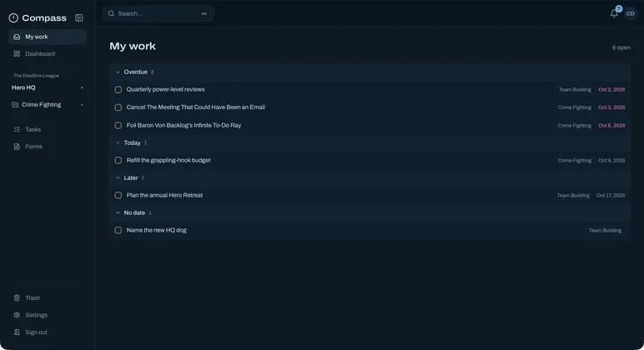Click Crime Fighting tag on Foil Baron row
This screenshot has width=644, height=350.
click(x=574, y=126)
